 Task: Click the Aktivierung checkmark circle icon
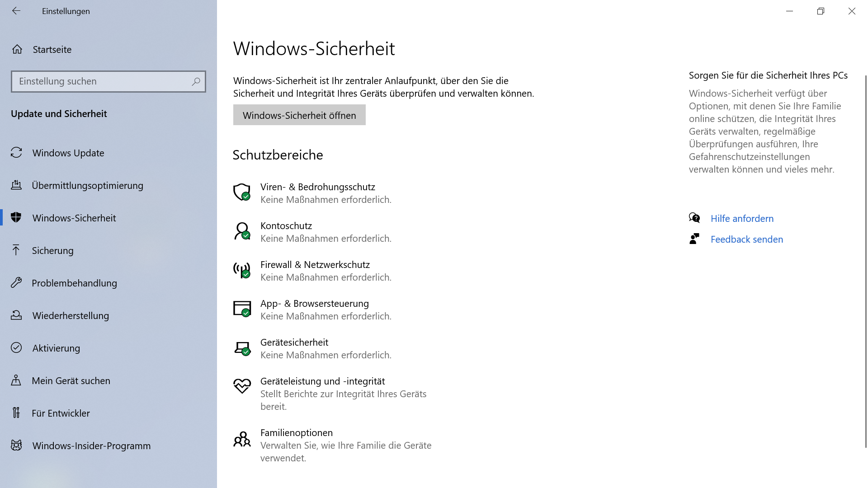pos(16,347)
